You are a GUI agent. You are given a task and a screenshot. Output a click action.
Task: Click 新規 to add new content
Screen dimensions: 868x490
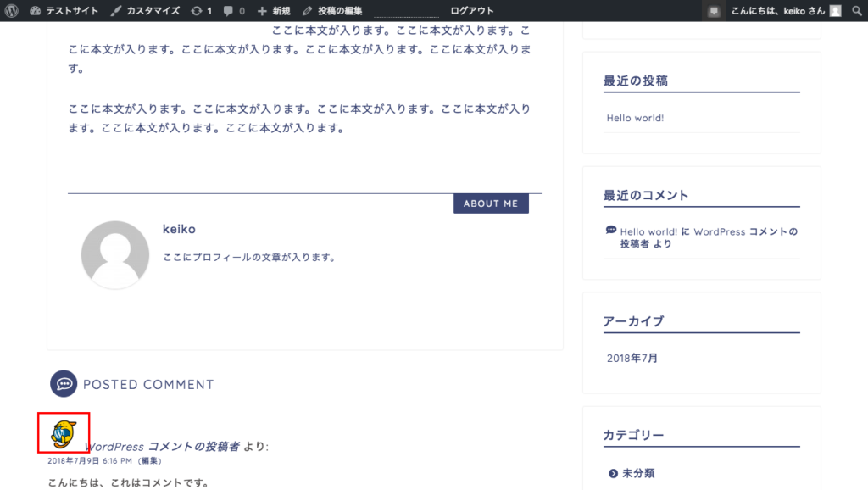[x=274, y=10]
